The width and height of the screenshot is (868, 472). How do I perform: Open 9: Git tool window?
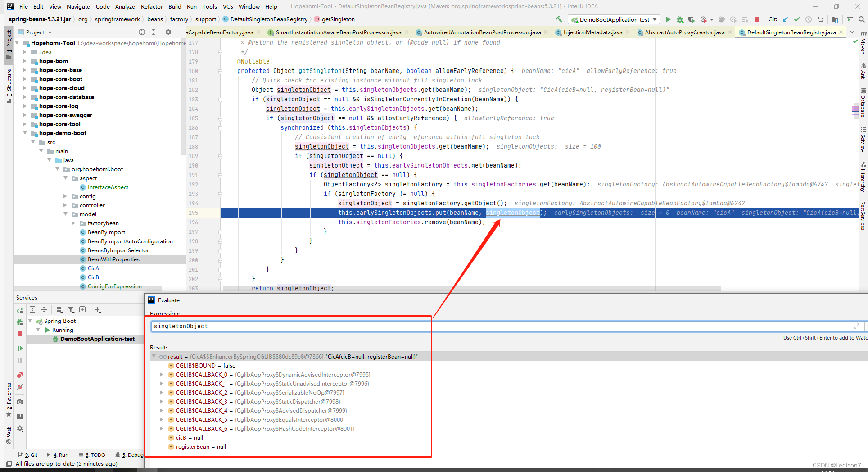pos(28,455)
